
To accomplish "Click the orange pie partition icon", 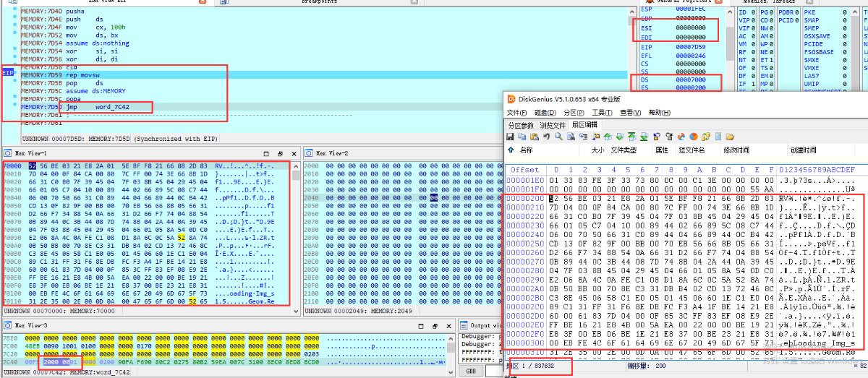I will (694, 136).
